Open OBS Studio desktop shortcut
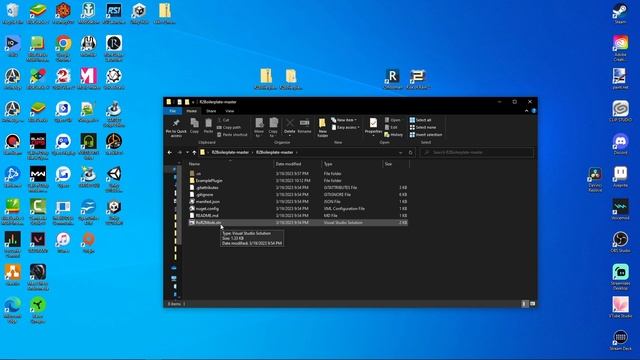Image resolution: width=640 pixels, height=360 pixels. 620,242
